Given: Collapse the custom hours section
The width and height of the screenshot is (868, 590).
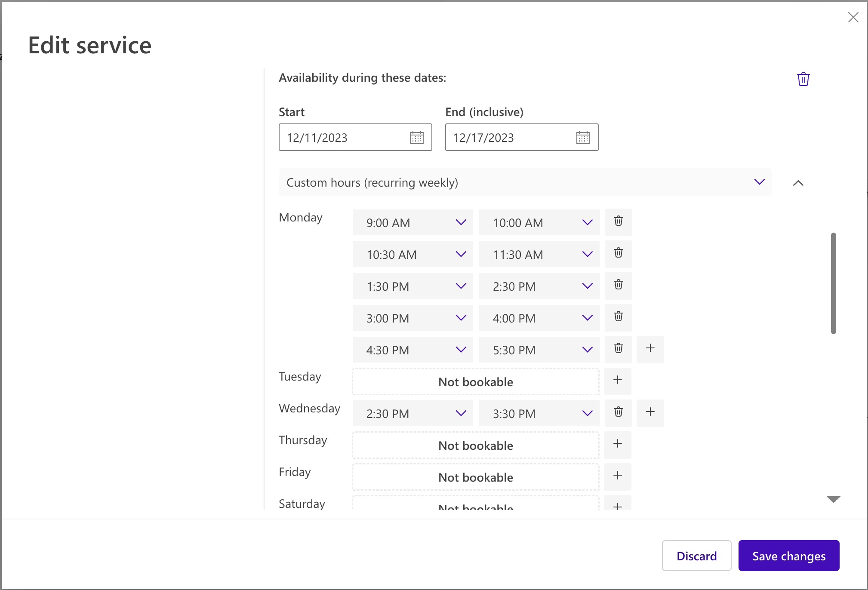Looking at the screenshot, I should [799, 183].
